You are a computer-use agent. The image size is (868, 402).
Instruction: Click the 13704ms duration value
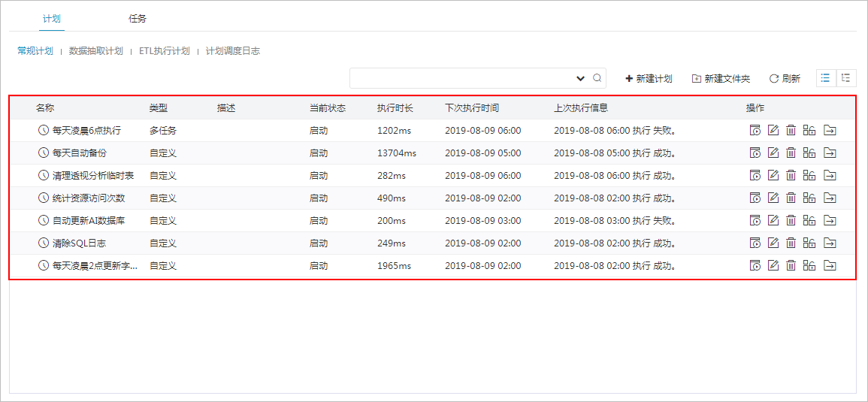(x=396, y=153)
